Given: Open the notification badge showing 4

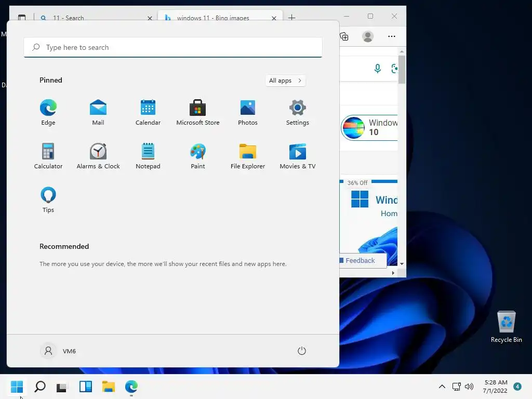Looking at the screenshot, I should (517, 387).
